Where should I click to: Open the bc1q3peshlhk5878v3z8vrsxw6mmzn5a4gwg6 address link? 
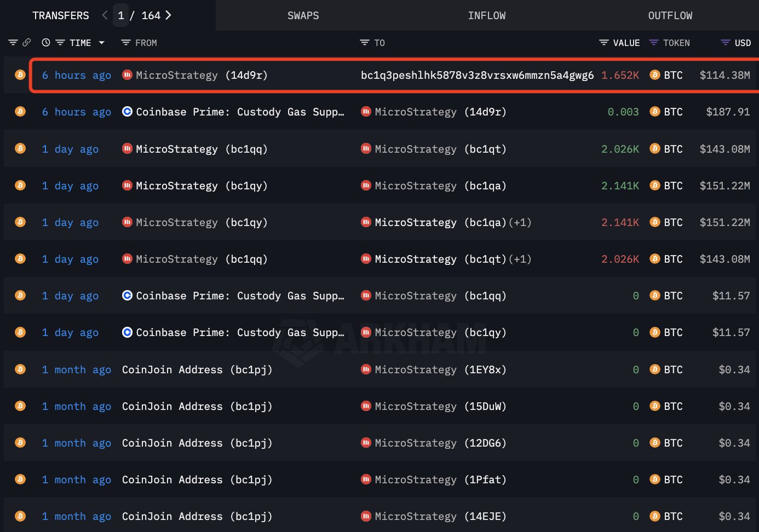point(476,75)
